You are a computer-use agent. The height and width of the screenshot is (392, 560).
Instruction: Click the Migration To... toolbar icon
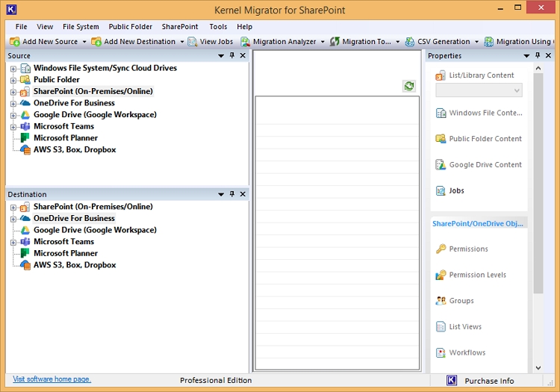(x=335, y=42)
